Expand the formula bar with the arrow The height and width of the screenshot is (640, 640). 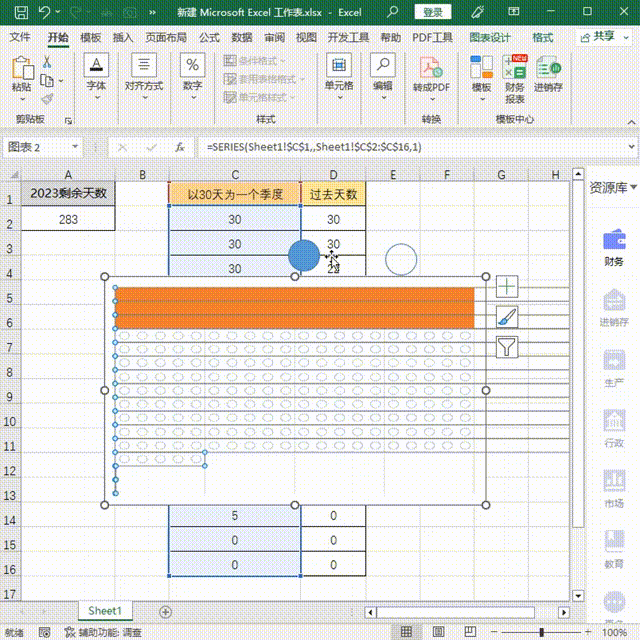[631, 147]
